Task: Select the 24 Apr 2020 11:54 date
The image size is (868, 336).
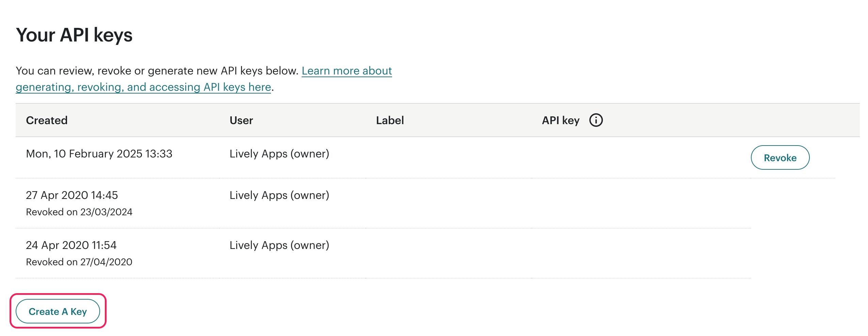Action: [x=71, y=245]
